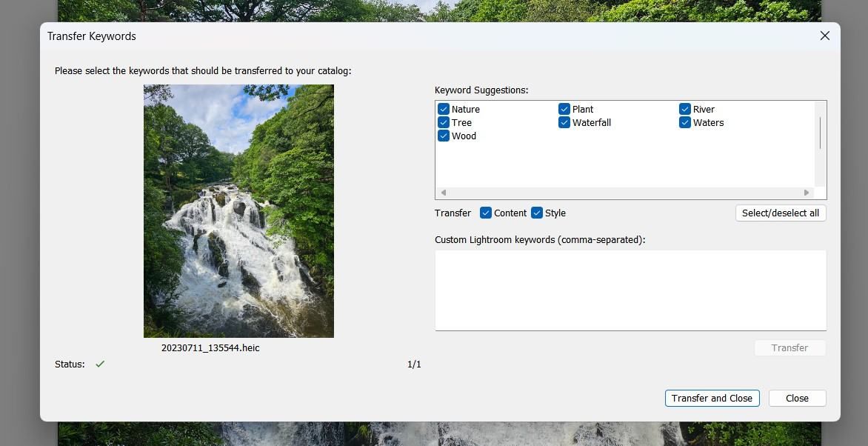Image resolution: width=868 pixels, height=446 pixels.
Task: Click the Close button at bottom right
Action: click(797, 398)
